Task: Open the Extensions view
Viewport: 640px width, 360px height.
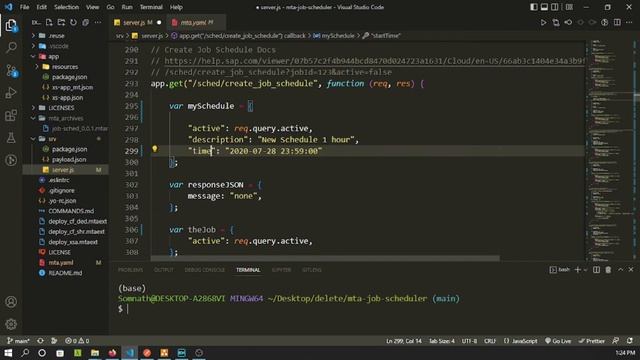Action: pos(11,116)
